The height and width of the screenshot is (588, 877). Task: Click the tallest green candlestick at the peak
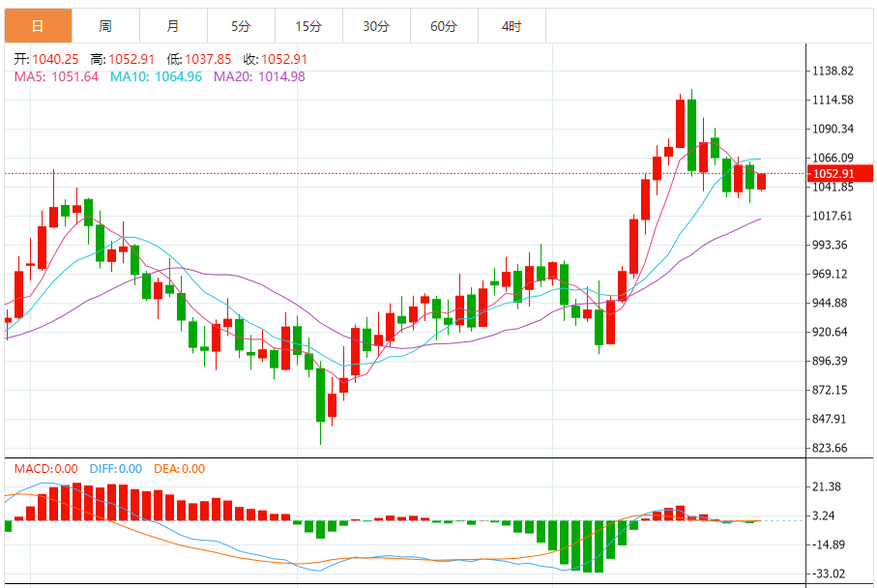[692, 134]
